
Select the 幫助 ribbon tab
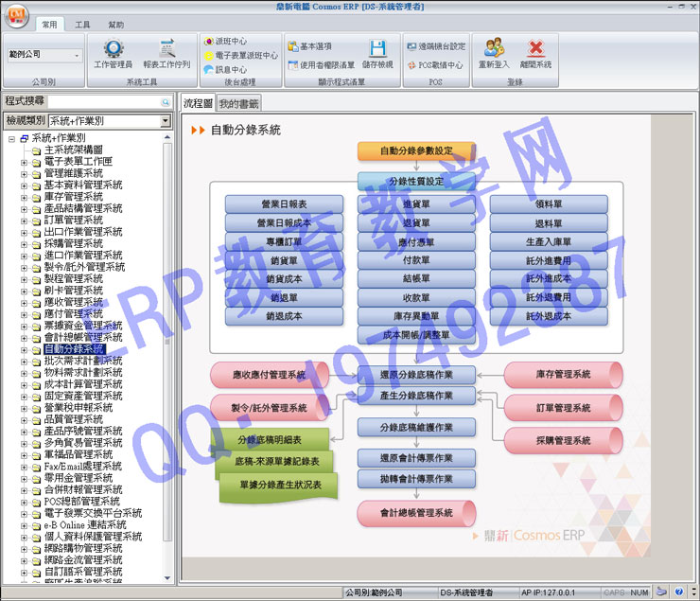coord(116,25)
